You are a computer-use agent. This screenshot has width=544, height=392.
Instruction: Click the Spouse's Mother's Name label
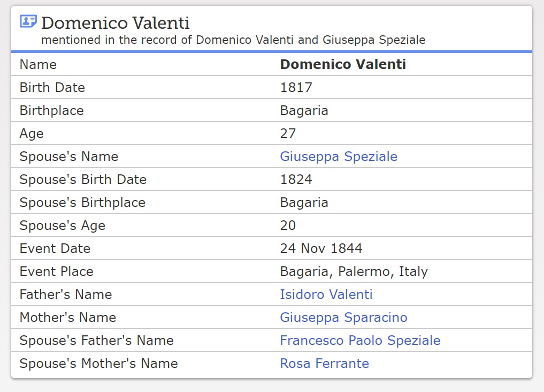coord(99,364)
